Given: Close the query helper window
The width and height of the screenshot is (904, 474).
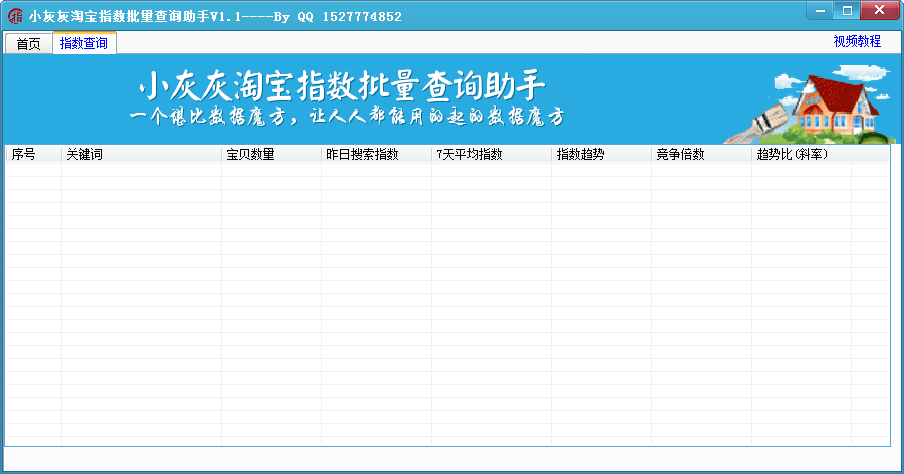Looking at the screenshot, I should point(880,10).
